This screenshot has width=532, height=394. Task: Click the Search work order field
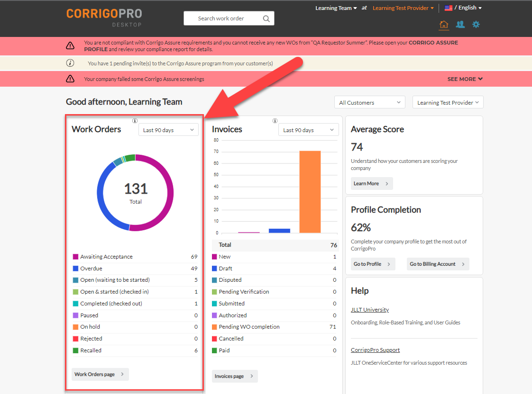[x=221, y=18]
